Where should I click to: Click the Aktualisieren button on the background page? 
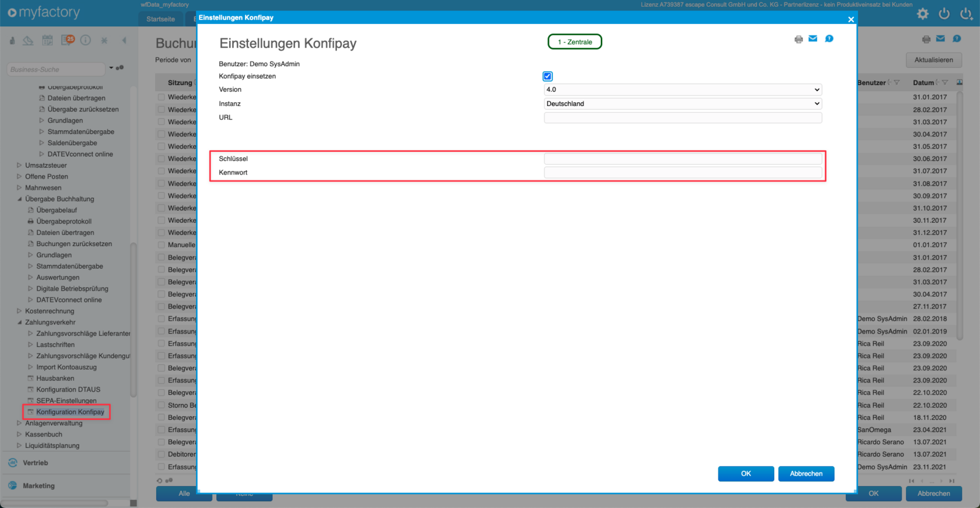[934, 60]
